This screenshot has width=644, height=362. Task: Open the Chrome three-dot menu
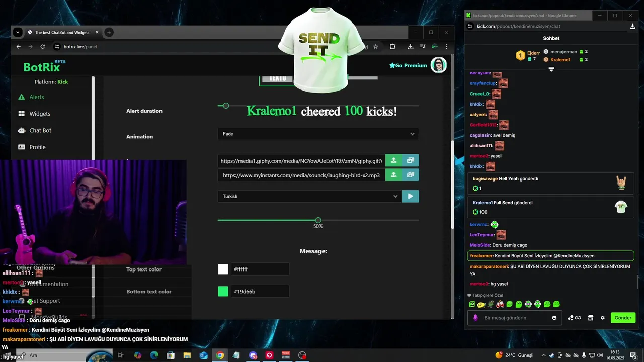coord(446,46)
